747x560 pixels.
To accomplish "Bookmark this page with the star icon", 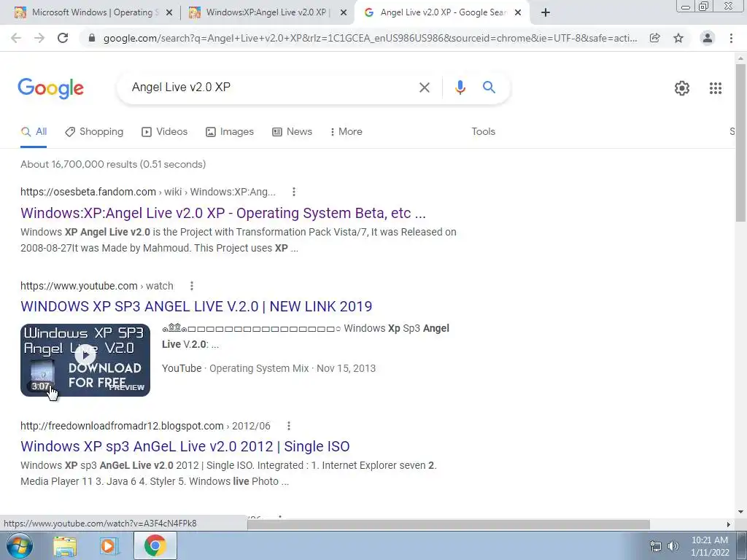I will [x=678, y=38].
